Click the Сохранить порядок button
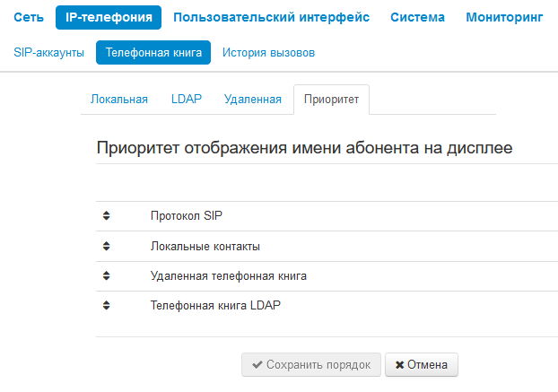 pos(310,365)
